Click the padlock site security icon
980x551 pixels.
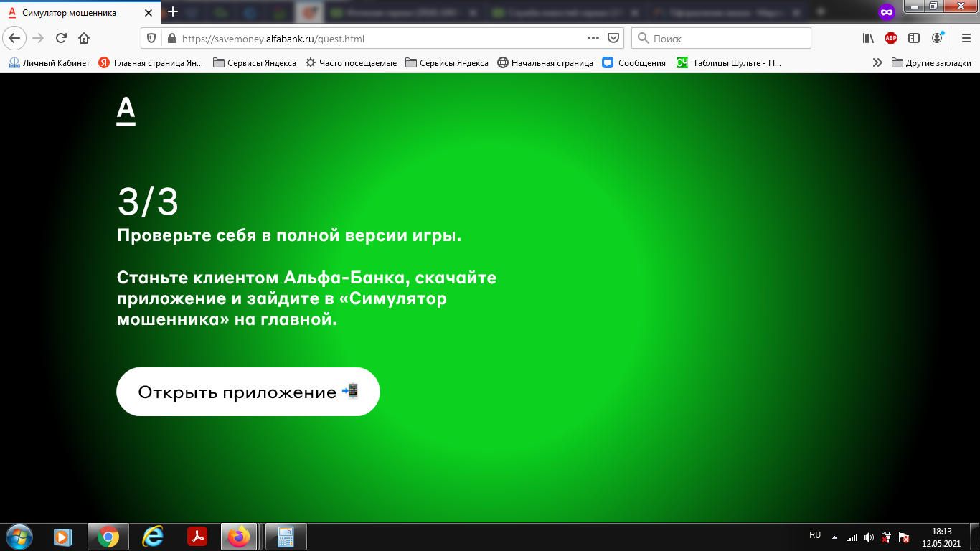[x=171, y=39]
